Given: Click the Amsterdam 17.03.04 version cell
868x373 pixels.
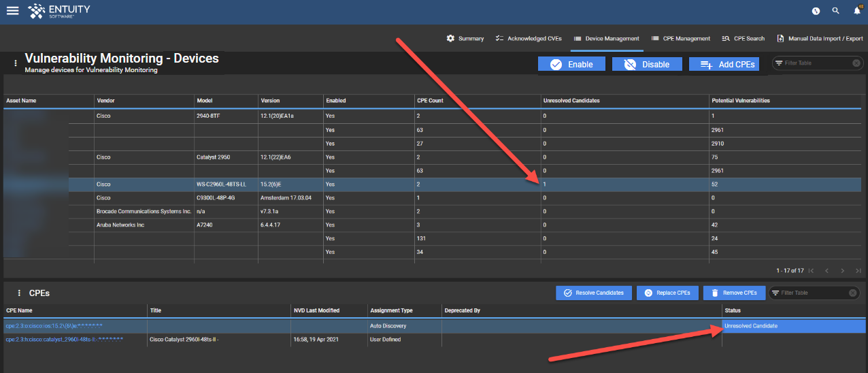Looking at the screenshot, I should 290,198.
